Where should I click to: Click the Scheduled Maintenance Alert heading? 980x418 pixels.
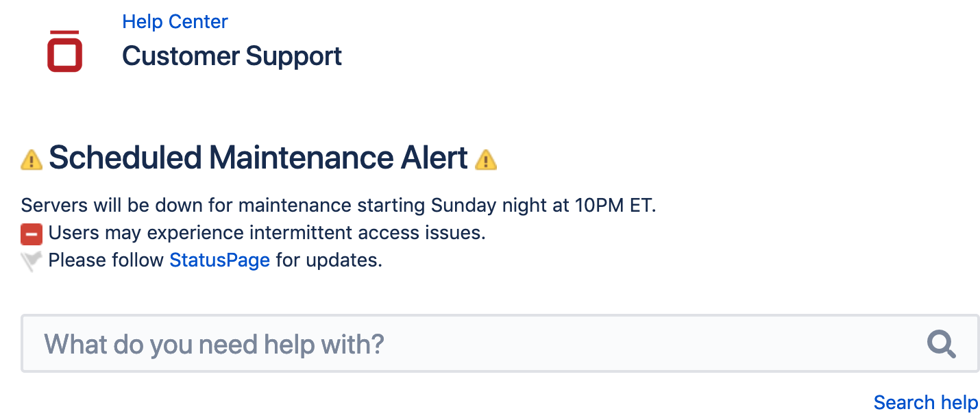(258, 158)
